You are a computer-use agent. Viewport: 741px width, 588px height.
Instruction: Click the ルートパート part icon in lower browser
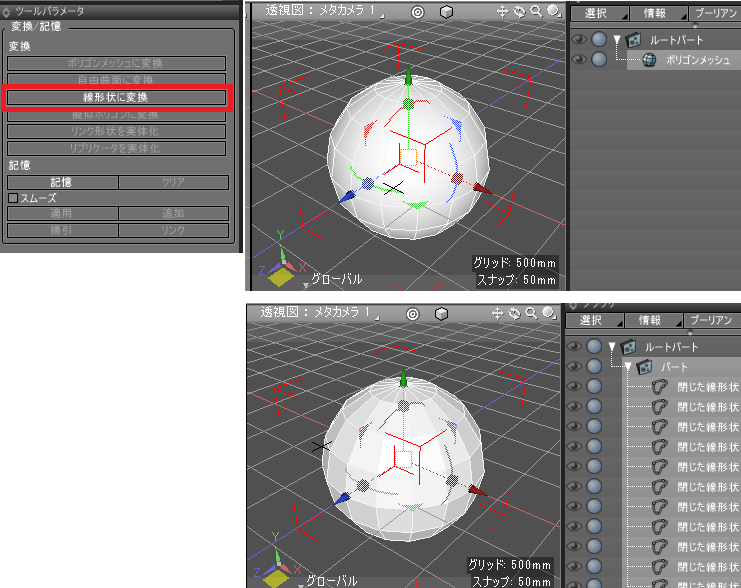click(629, 347)
